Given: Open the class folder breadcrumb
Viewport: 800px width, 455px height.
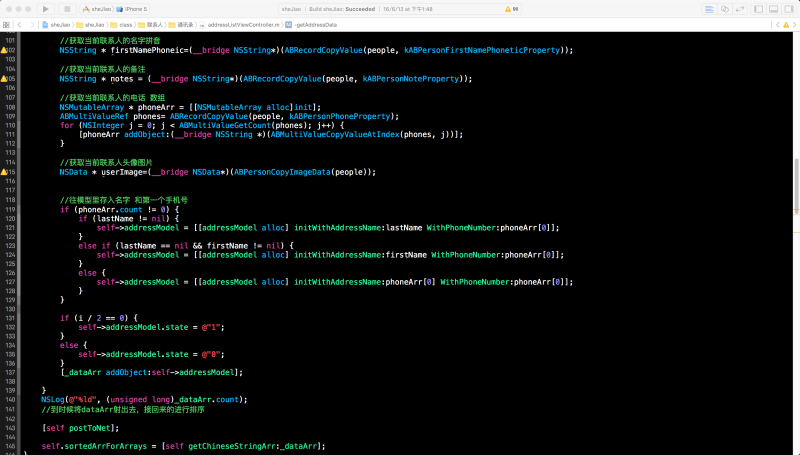Looking at the screenshot, I should point(125,22).
